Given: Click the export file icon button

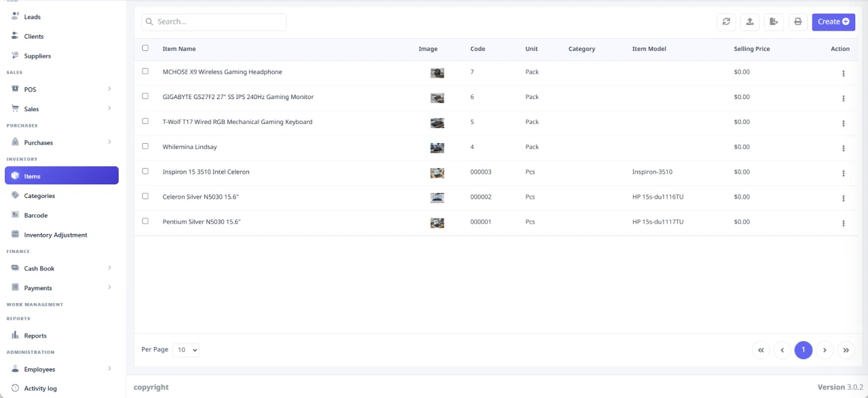Looking at the screenshot, I should pyautogui.click(x=774, y=22).
